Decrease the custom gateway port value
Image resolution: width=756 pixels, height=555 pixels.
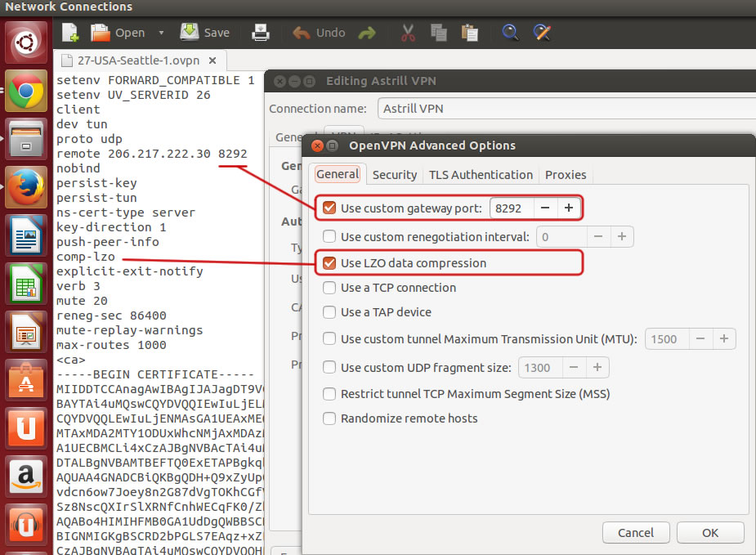(x=545, y=208)
